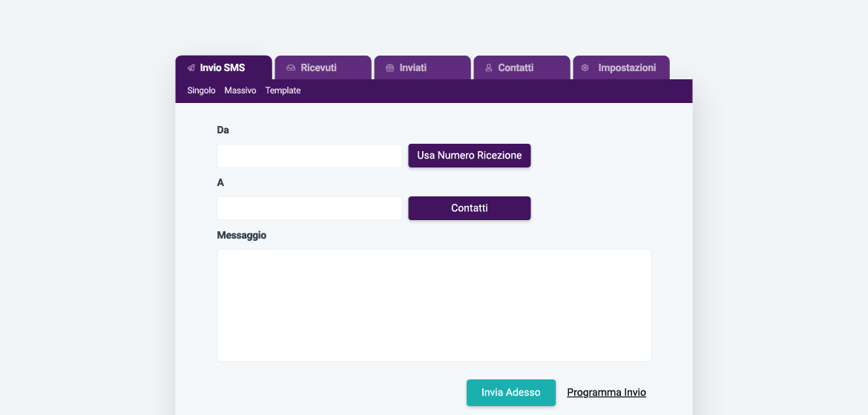
Task: Open the Programma Invio link
Action: point(606,392)
